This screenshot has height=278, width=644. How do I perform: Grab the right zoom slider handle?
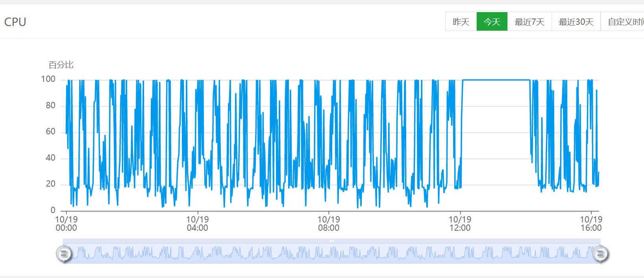click(600, 254)
